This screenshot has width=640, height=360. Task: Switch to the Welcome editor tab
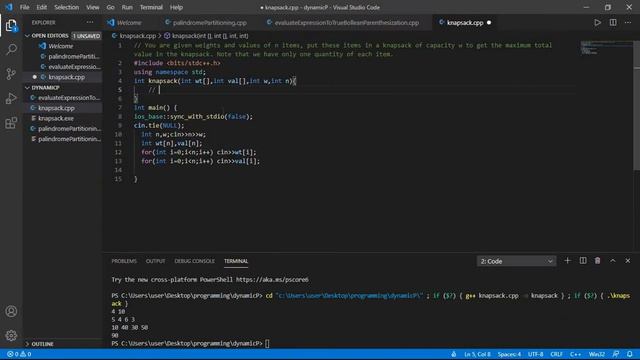click(129, 23)
